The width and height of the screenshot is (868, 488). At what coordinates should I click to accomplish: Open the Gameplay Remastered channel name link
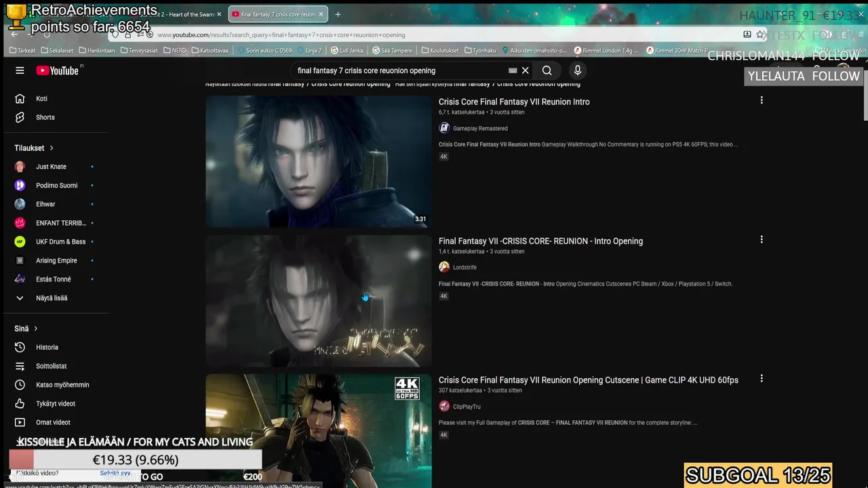480,128
